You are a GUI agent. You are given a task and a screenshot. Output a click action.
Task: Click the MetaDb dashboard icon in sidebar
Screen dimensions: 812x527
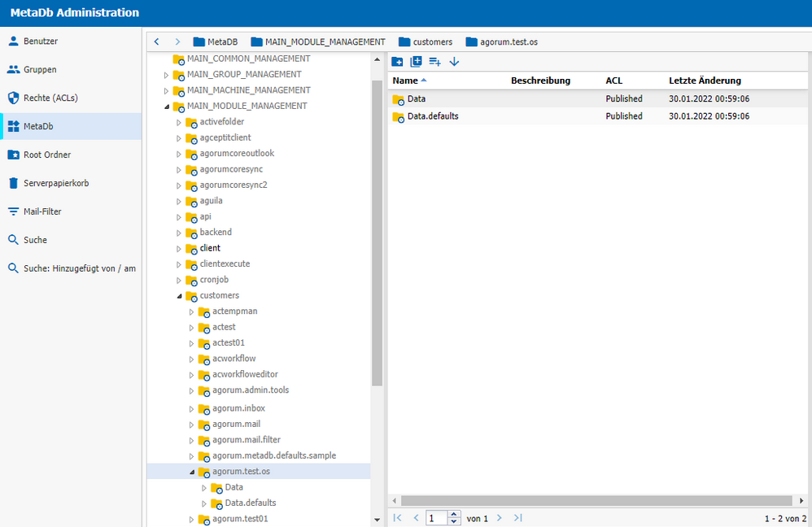(x=14, y=126)
